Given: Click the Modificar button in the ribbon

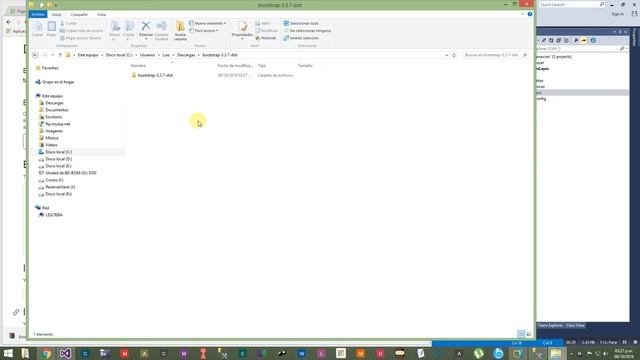Looking at the screenshot, I should coord(266,31).
